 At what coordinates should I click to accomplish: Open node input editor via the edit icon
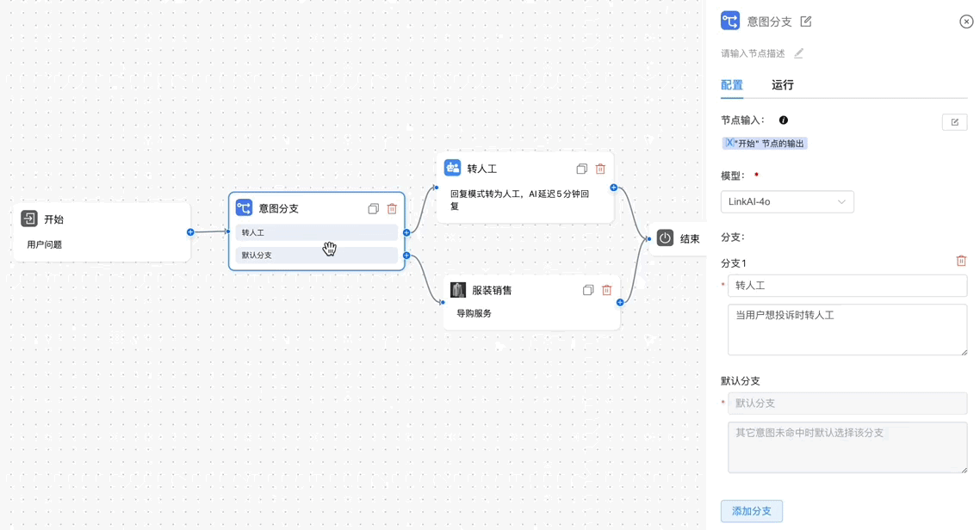click(x=954, y=121)
